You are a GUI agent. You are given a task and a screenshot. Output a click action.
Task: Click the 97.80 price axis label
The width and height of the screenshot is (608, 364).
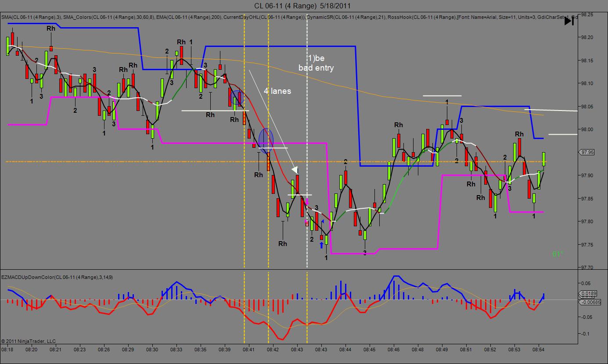click(587, 221)
